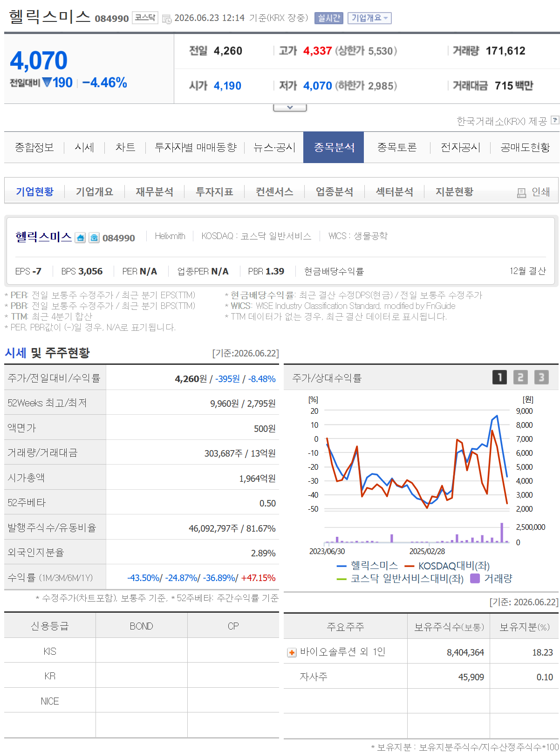Click the 고가 value 4,337
The height and width of the screenshot is (753, 560).
tap(317, 51)
